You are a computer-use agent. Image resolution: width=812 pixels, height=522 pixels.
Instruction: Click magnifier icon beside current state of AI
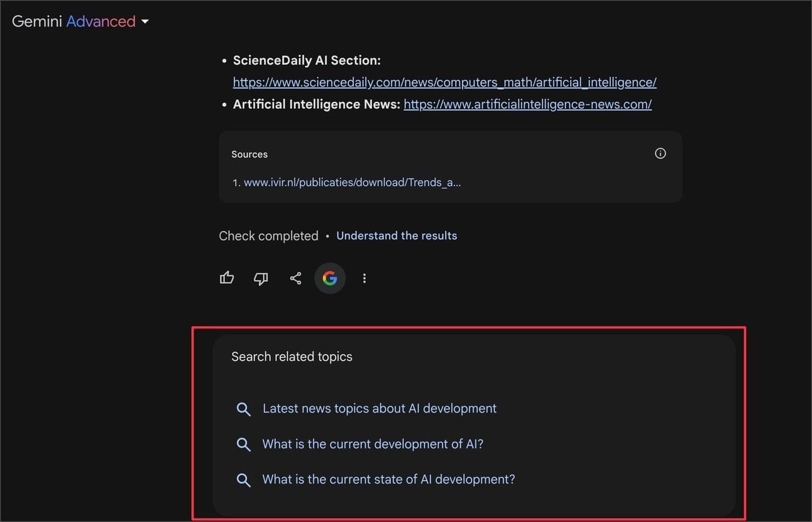[243, 480]
